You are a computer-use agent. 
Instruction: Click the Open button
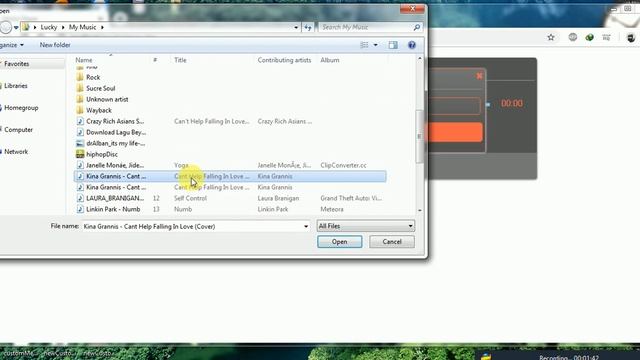(x=340, y=242)
